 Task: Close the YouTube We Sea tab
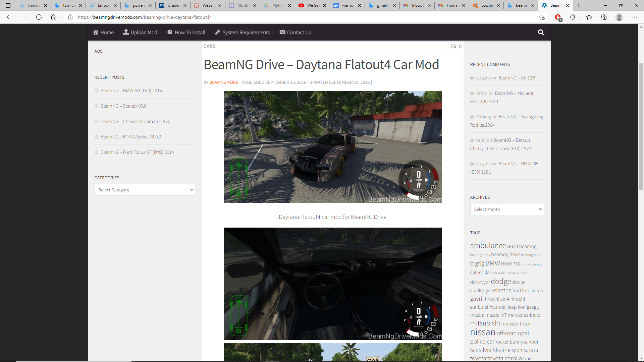click(x=324, y=5)
